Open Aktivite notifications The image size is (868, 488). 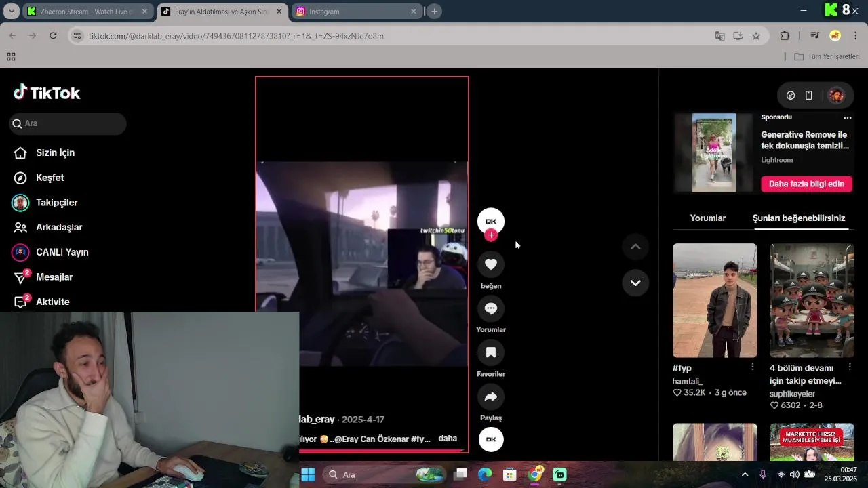pyautogui.click(x=42, y=302)
